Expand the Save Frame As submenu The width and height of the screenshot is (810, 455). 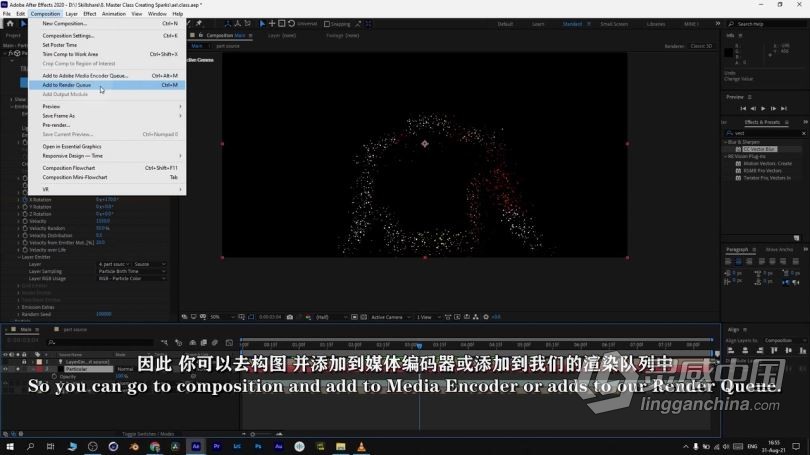pyautogui.click(x=107, y=116)
